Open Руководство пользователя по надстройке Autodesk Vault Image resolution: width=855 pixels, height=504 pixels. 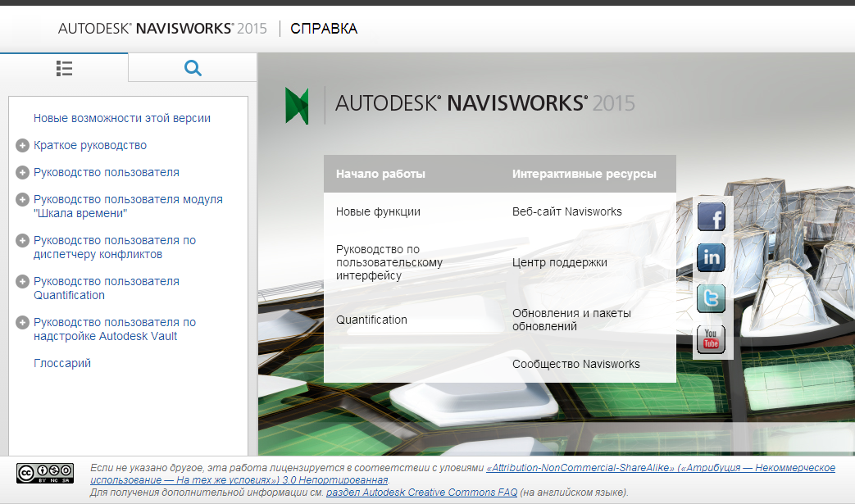point(115,329)
